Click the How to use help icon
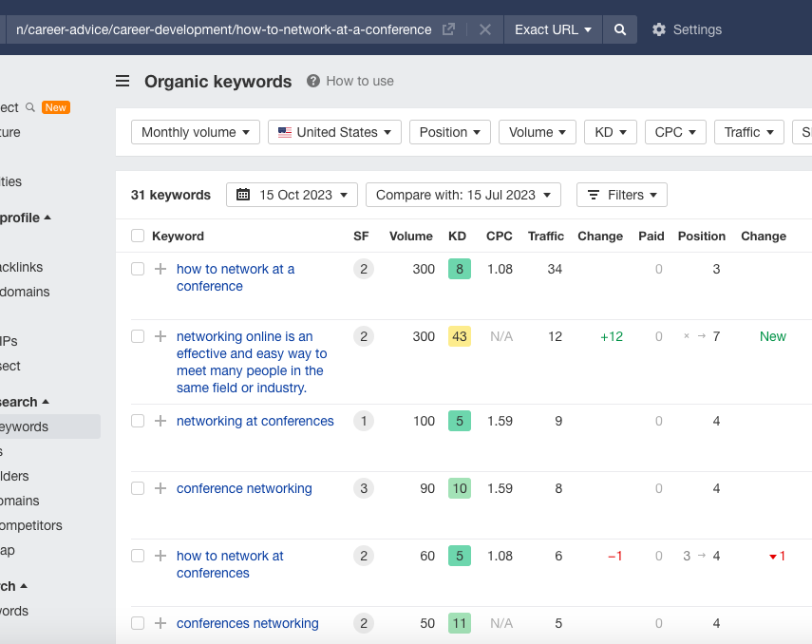This screenshot has width=812, height=644. coord(313,81)
